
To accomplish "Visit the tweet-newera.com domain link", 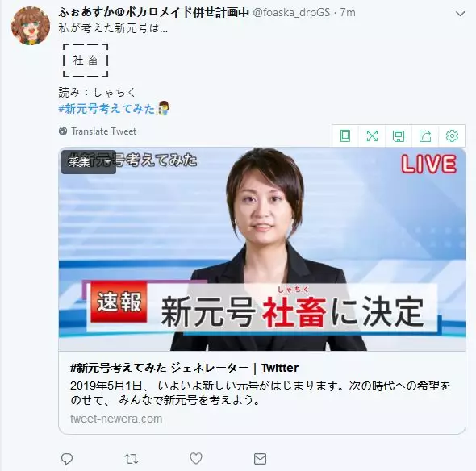I will 116,419.
